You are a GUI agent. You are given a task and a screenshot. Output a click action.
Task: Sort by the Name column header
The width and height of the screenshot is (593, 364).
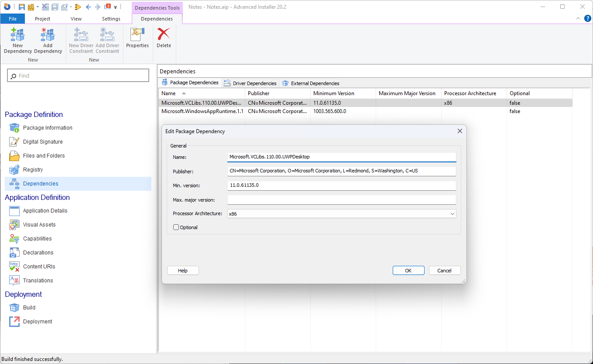202,93
